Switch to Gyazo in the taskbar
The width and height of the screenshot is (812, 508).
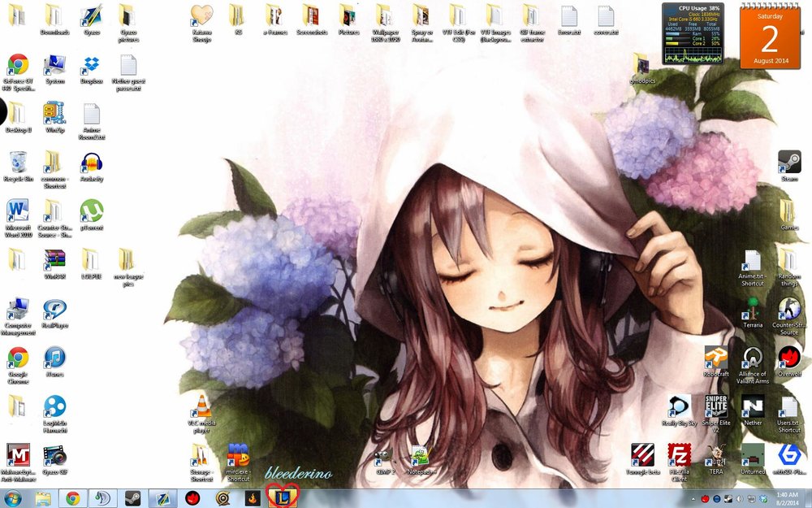click(162, 498)
